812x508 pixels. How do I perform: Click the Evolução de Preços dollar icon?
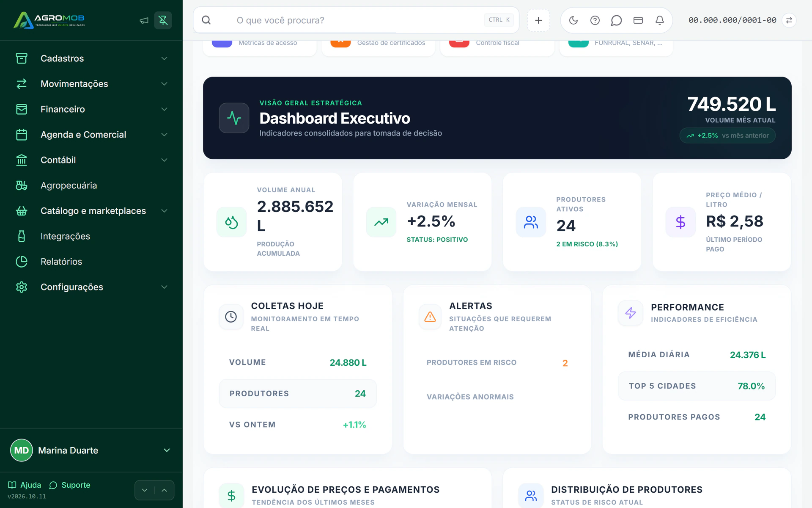(231, 495)
